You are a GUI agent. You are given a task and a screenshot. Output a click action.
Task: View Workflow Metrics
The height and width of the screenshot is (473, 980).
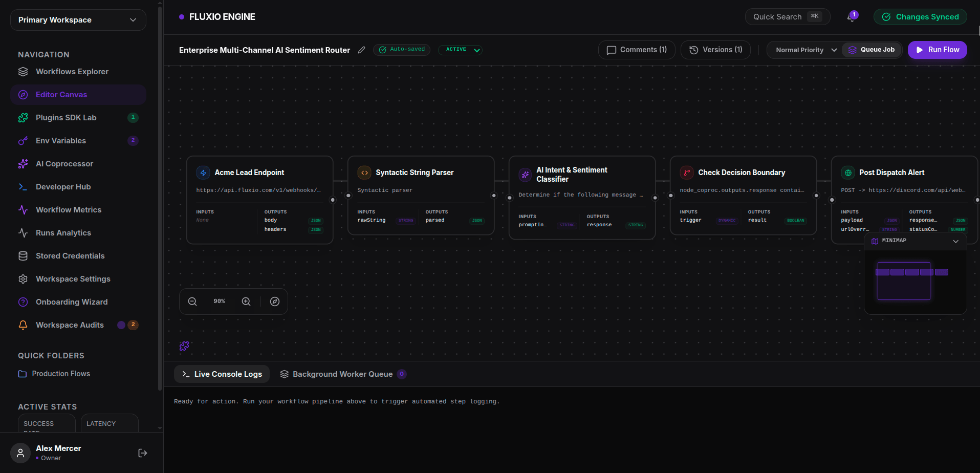(x=78, y=210)
